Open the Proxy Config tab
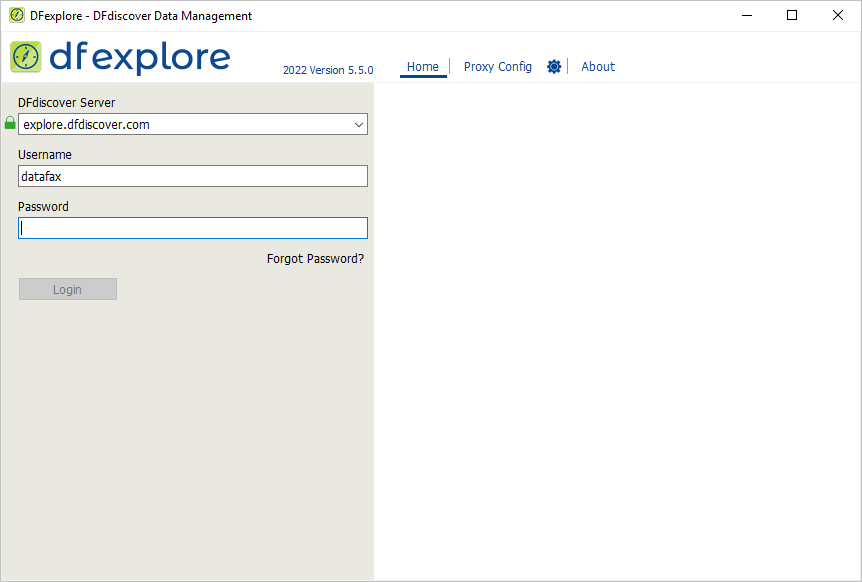The width and height of the screenshot is (862, 582). (x=498, y=66)
